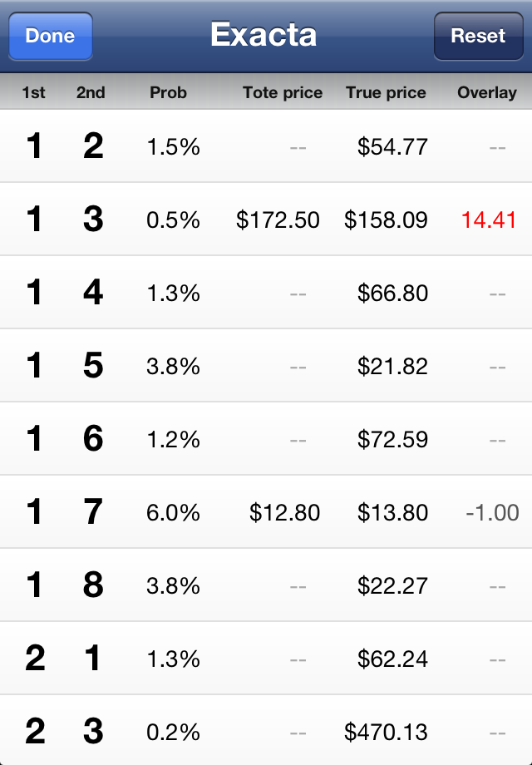Viewport: 532px width, 765px height.
Task: Tap the $470.13 true price
Action: [387, 733]
